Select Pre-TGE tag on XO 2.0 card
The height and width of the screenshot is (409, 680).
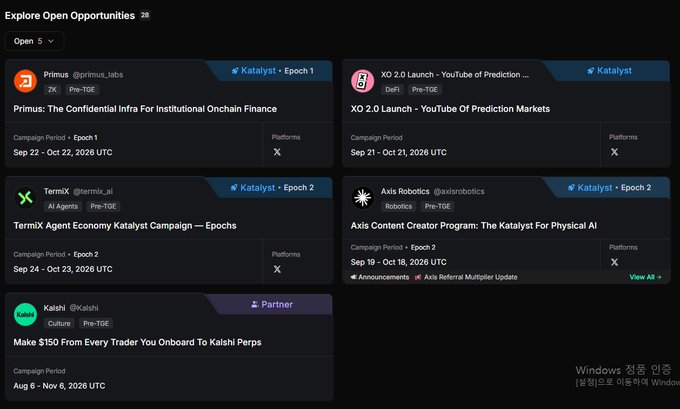click(425, 90)
